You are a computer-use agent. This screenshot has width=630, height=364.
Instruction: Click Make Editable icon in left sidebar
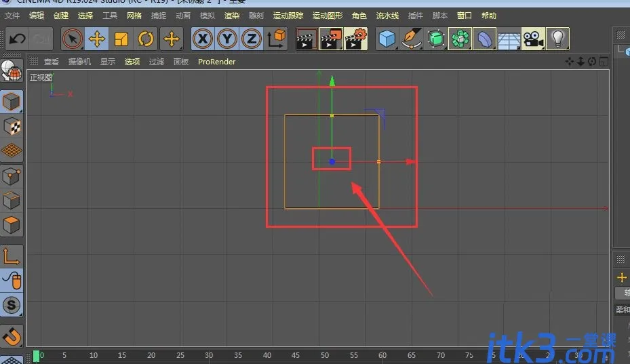pyautogui.click(x=12, y=70)
